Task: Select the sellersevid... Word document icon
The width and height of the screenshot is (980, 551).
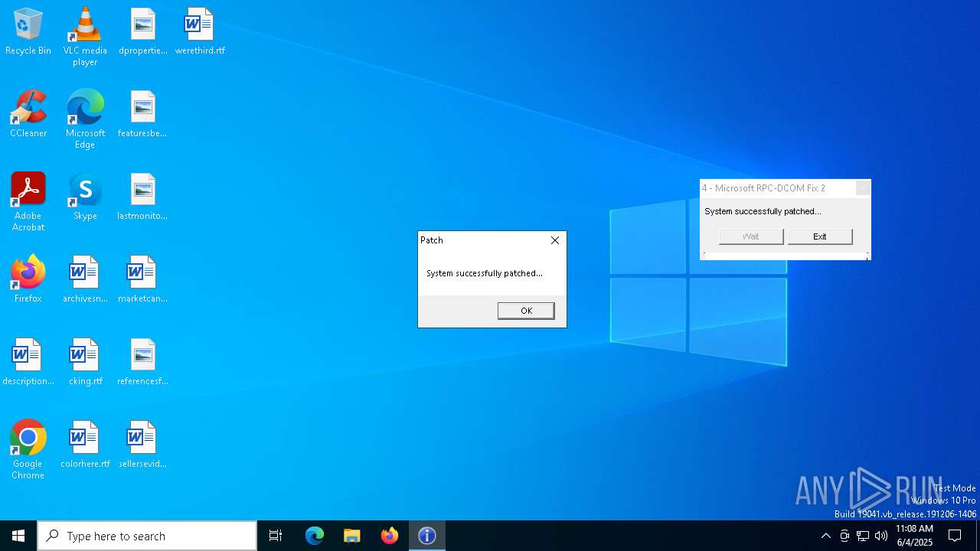Action: pyautogui.click(x=143, y=445)
